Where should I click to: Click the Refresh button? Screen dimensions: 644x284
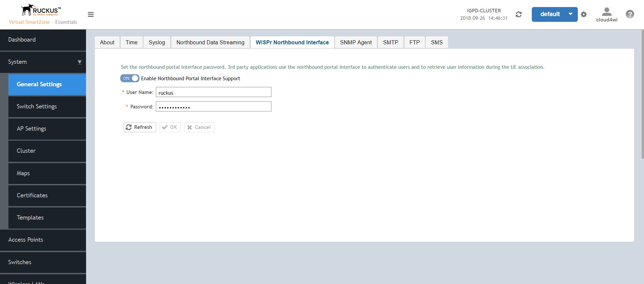(x=140, y=127)
